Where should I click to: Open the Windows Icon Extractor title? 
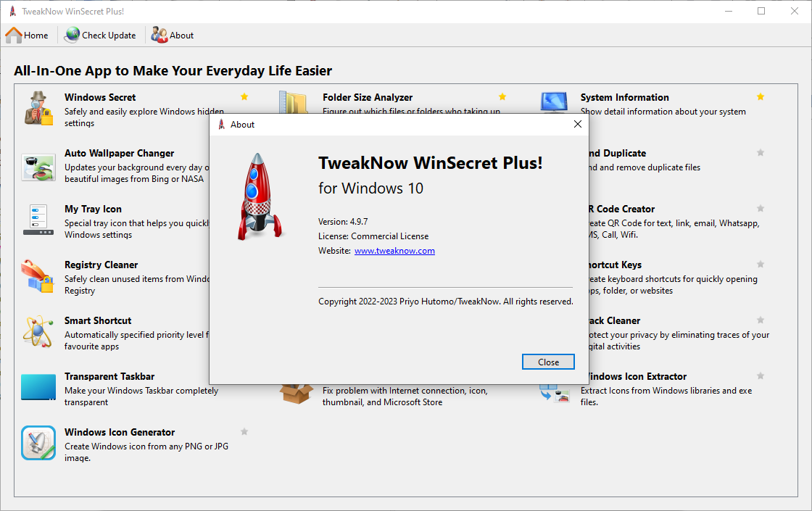637,376
